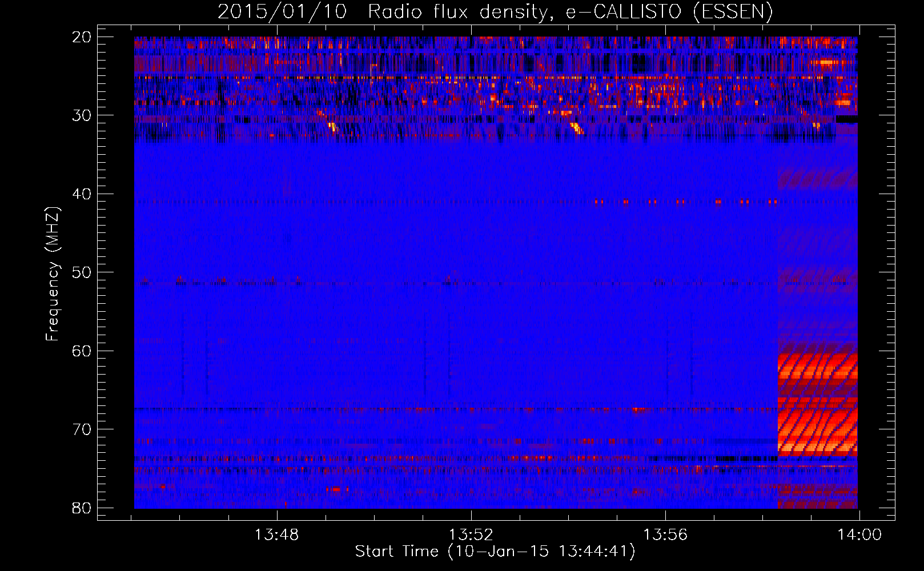924x571 pixels.
Task: Click the 50 MHz frequency tick label
Action: (82, 272)
